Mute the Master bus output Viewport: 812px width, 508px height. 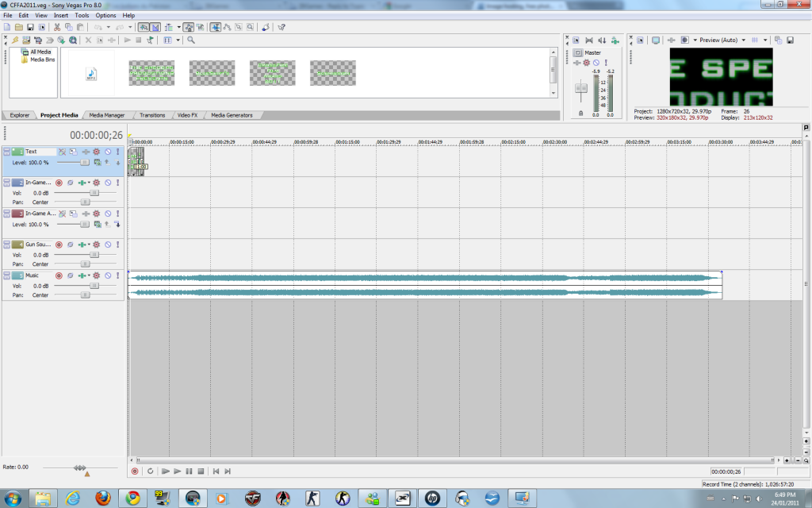point(596,63)
